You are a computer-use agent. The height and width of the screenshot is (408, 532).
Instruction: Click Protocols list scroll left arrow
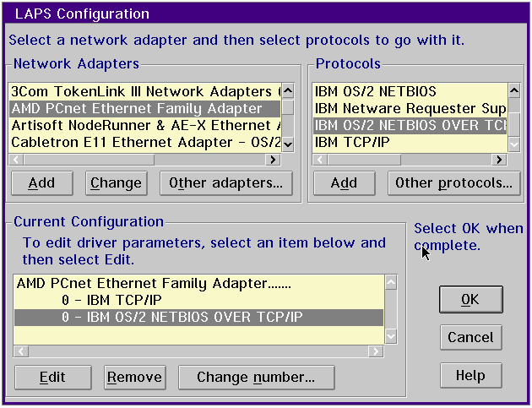[x=320, y=160]
